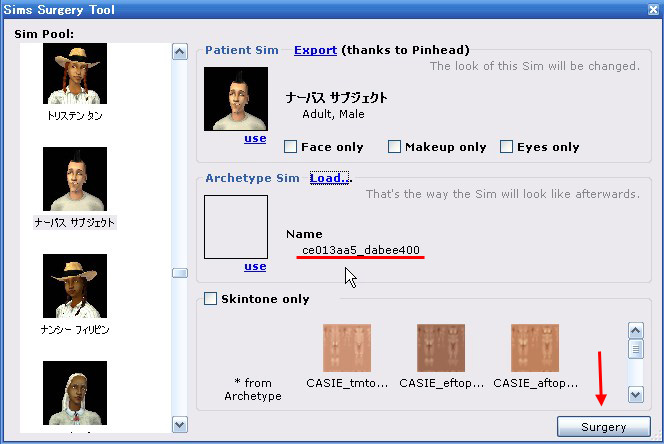The image size is (664, 444).
Task: Click the Patient Sim portrait image
Action: click(x=236, y=99)
